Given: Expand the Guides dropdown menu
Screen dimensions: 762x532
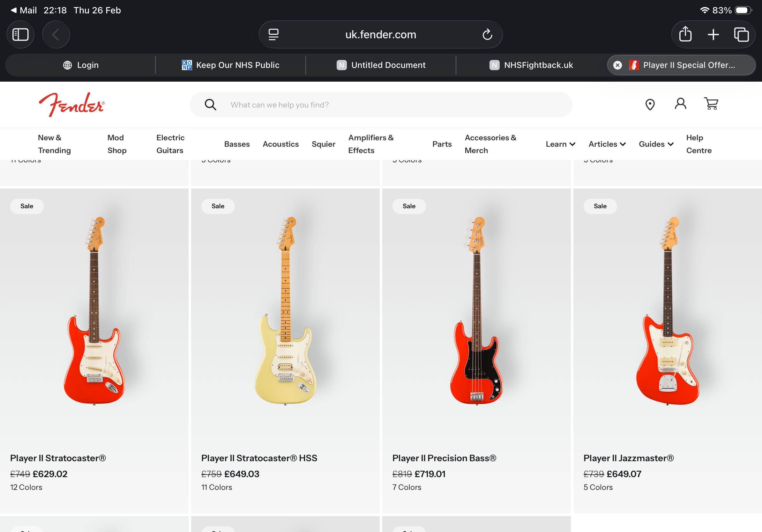Looking at the screenshot, I should point(656,144).
